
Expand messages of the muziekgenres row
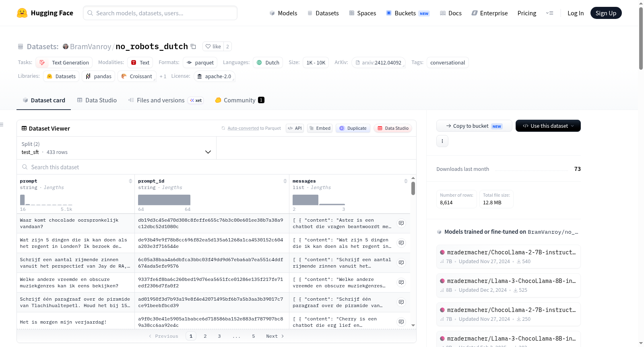click(401, 283)
